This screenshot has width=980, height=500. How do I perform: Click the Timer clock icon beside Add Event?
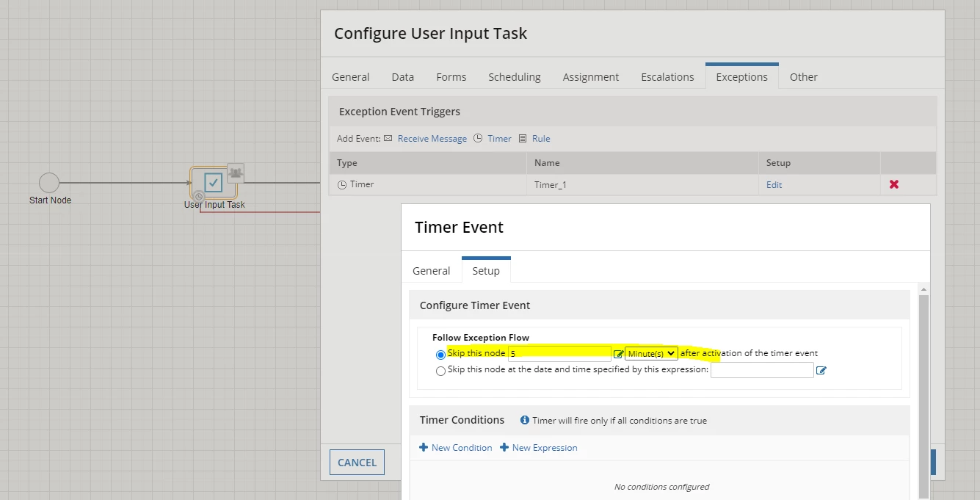(x=478, y=138)
